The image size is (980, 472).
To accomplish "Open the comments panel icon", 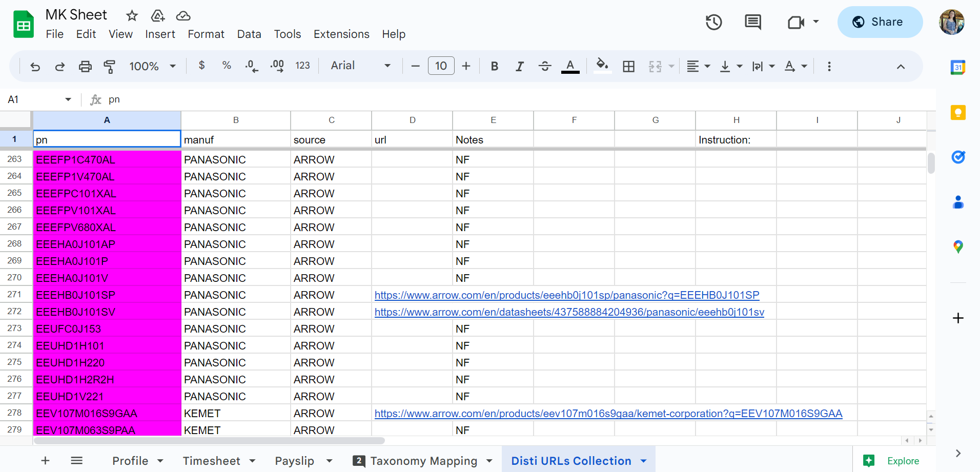I will [x=753, y=22].
